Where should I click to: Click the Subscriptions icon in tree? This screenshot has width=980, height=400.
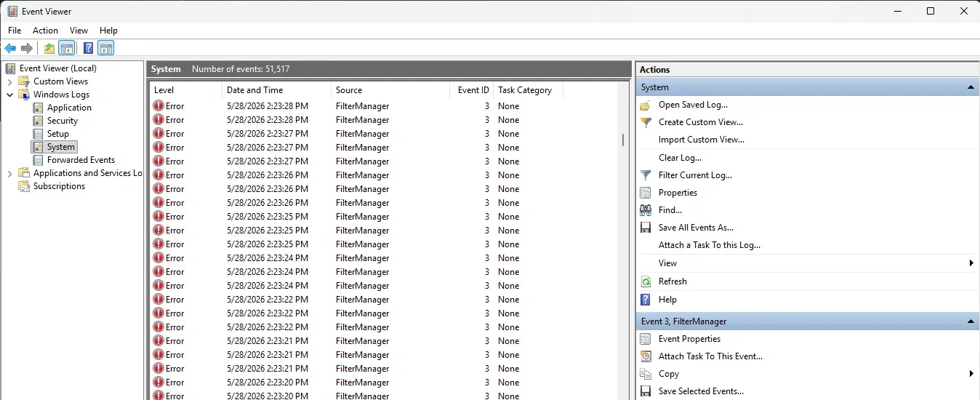(x=25, y=186)
